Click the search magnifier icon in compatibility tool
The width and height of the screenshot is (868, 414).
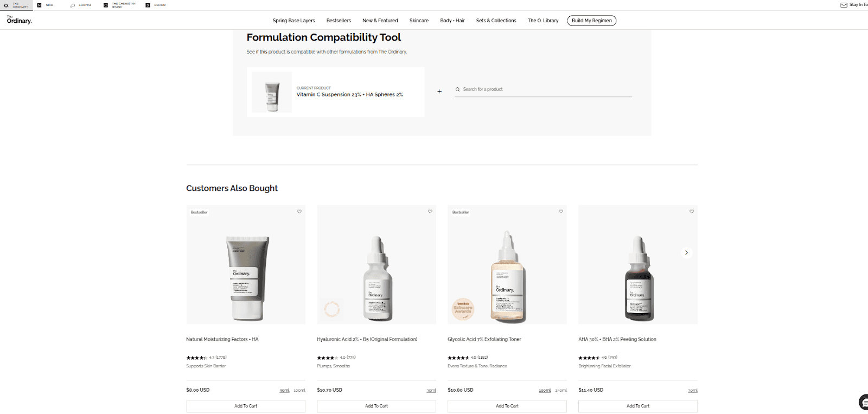[x=457, y=90]
